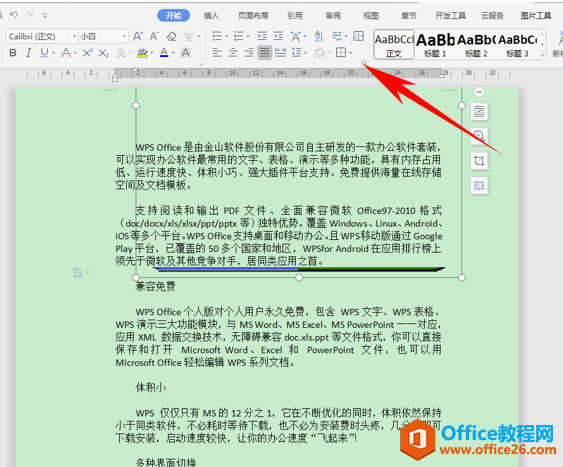This screenshot has height=467, width=563.
Task: Apply numbered list
Action: click(239, 36)
